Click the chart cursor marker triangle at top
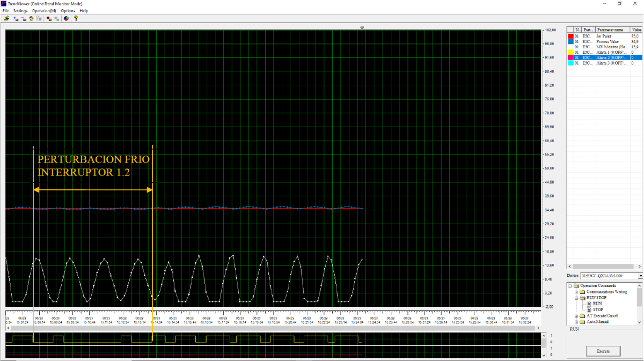 click(362, 27)
